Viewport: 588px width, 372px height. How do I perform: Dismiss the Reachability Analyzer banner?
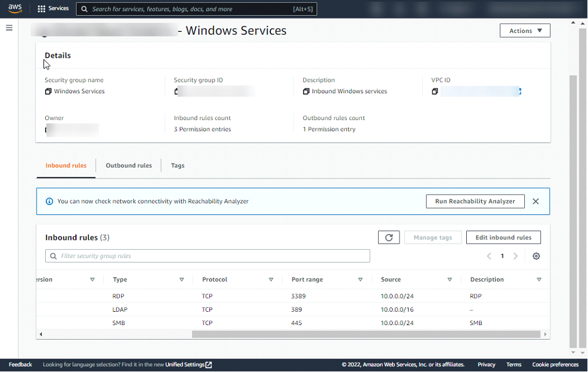point(535,202)
